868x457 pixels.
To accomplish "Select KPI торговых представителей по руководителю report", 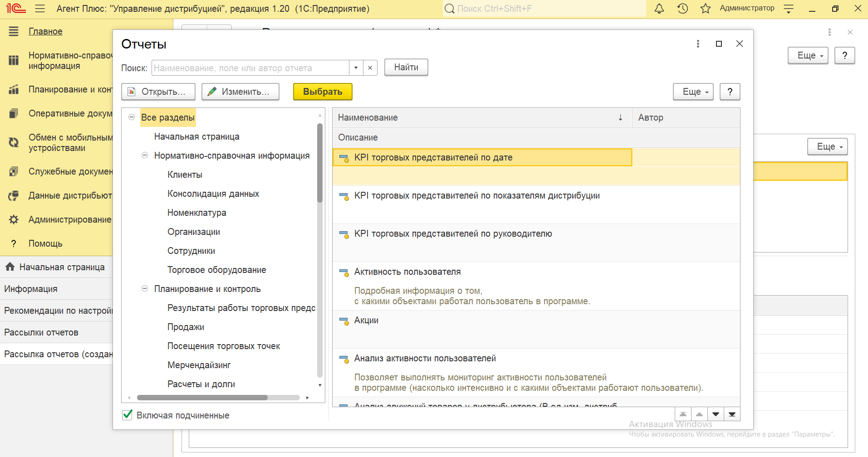I will pos(536,243).
